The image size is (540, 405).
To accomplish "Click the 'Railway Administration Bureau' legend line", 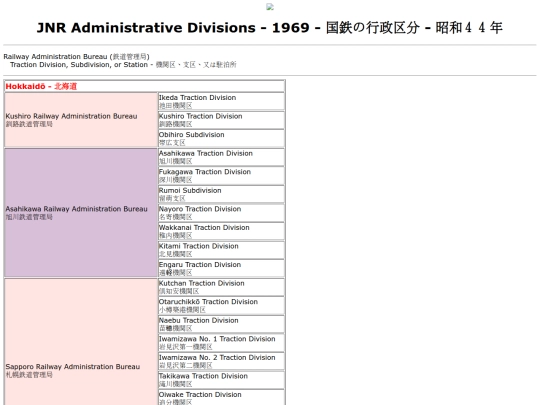I will coord(76,56).
